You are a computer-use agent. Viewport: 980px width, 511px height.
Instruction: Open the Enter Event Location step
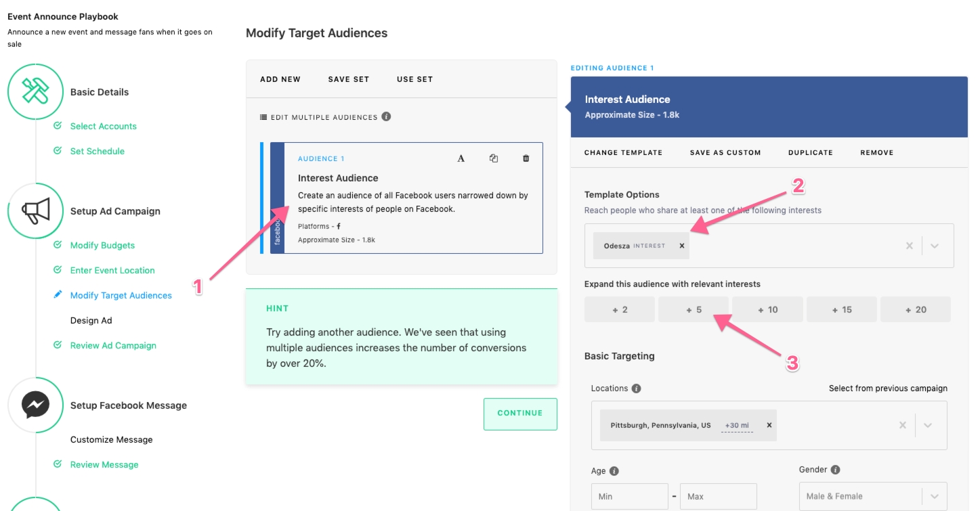point(112,270)
